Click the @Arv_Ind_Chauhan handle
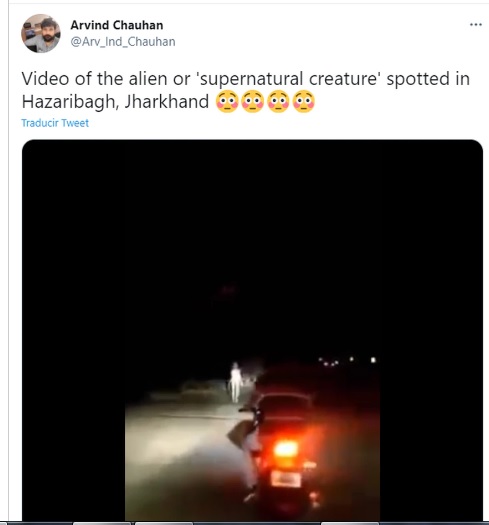Screen dimensions: 489x525 (x=123, y=42)
